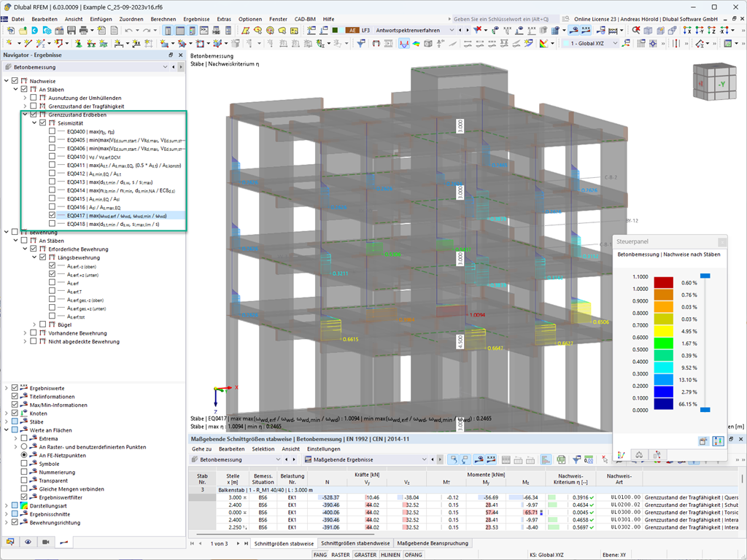Click the zoom reset magnifier icon
The height and width of the screenshot is (560, 747).
[x=635, y=30]
